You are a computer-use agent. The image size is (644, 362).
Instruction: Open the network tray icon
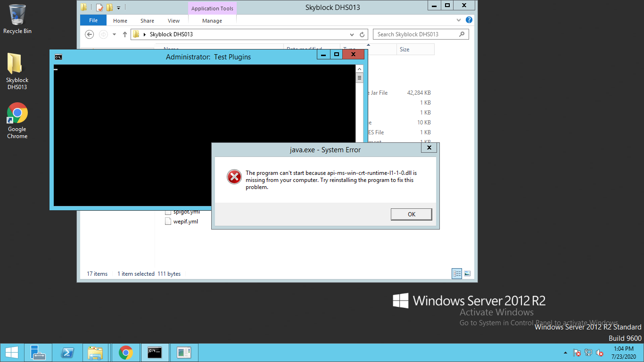[x=588, y=353]
